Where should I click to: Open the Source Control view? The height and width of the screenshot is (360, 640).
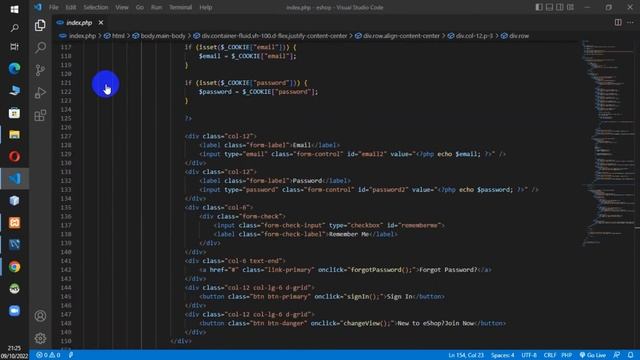click(x=40, y=70)
